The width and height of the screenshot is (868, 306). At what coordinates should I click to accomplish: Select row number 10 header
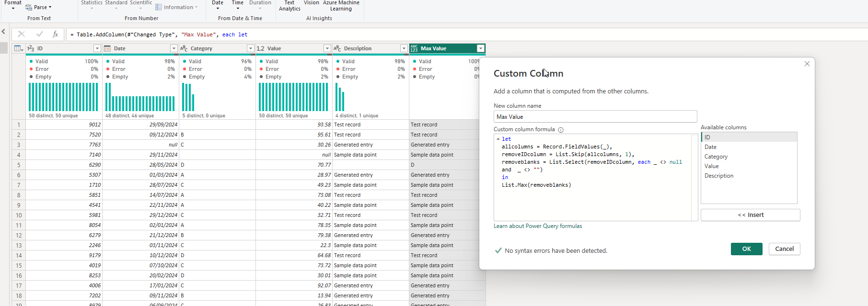point(19,215)
